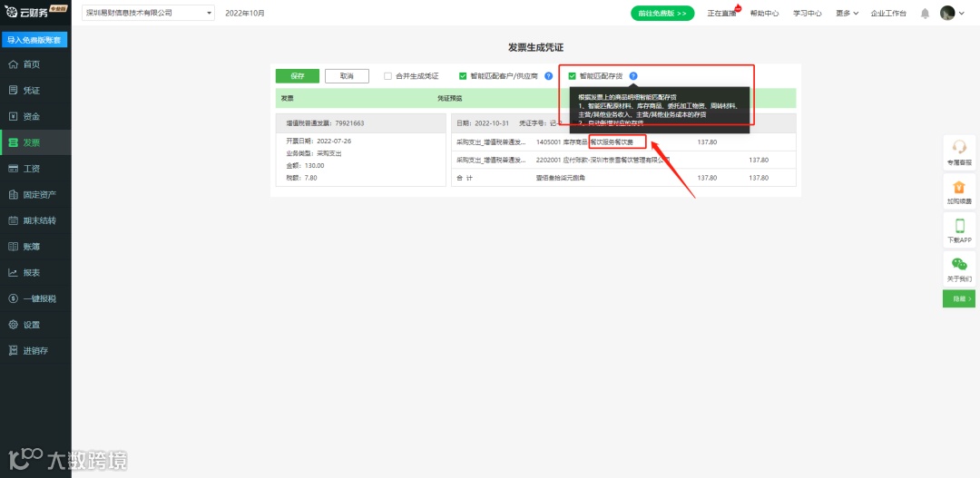
Task: Click the 账簿 ledger book icon
Action: coord(13,247)
